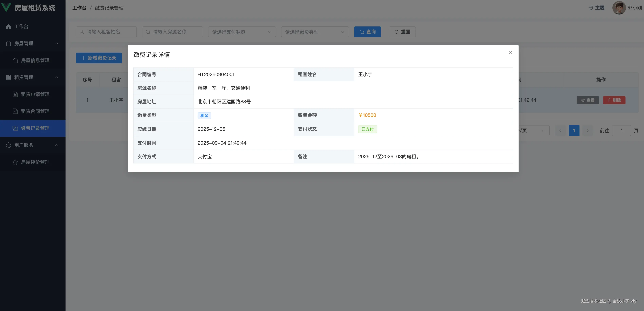Image resolution: width=644 pixels, height=311 pixels.
Task: Click the user avatar next to 郭小刚
Action: (x=619, y=8)
